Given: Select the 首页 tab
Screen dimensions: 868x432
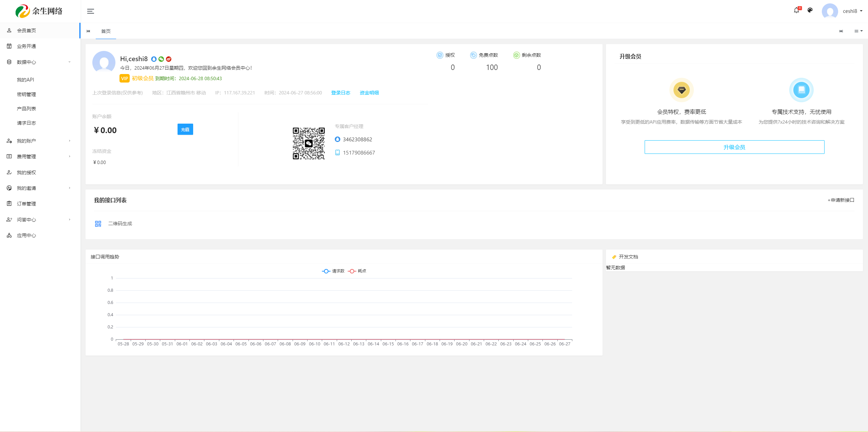Looking at the screenshot, I should [106, 31].
